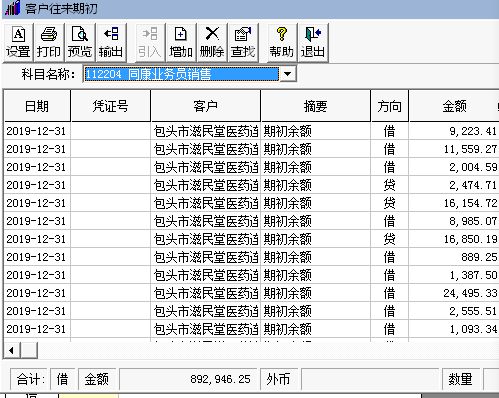Image resolution: width=499 pixels, height=398 pixels.
Task: Select amount cell 2,555.51
Action: click(454, 311)
